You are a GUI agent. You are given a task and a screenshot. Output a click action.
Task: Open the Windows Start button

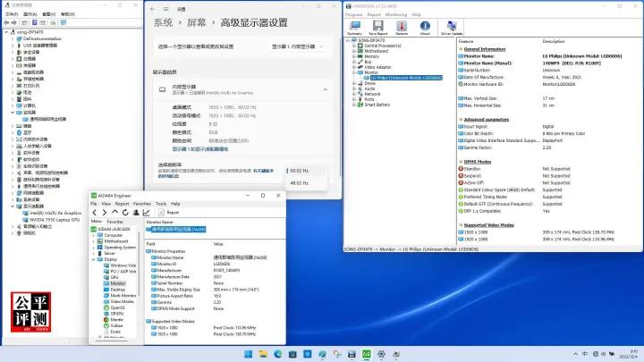(x=249, y=354)
